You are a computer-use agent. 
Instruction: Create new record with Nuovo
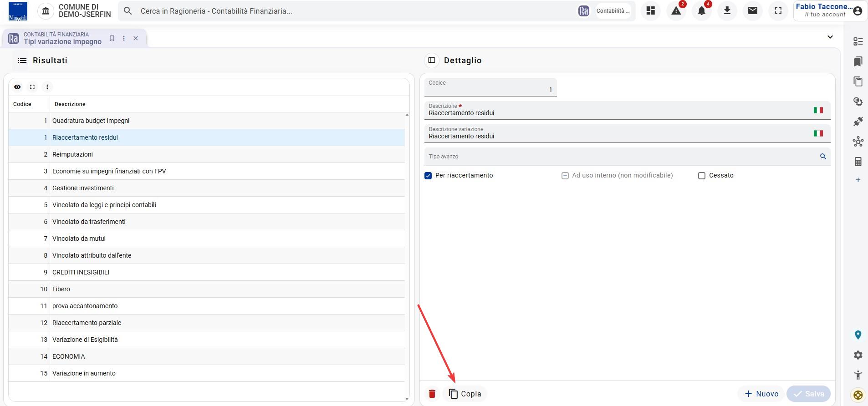point(761,394)
